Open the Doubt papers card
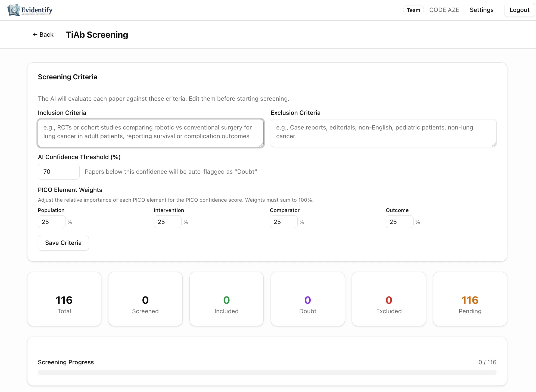 307,299
